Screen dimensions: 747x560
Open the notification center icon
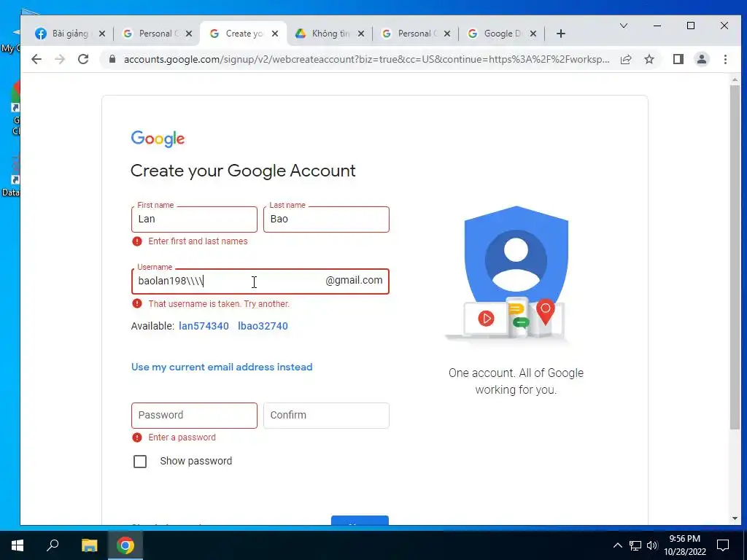tap(723, 545)
